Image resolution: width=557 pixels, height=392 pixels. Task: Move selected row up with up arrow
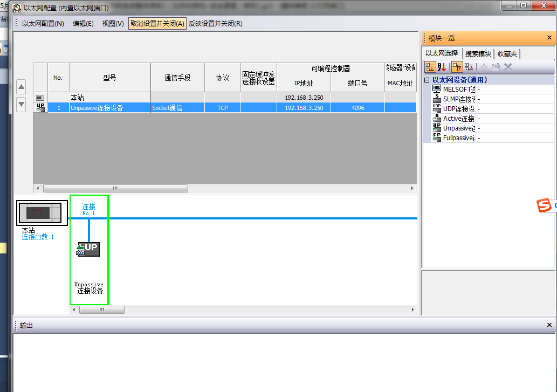pyautogui.click(x=21, y=86)
